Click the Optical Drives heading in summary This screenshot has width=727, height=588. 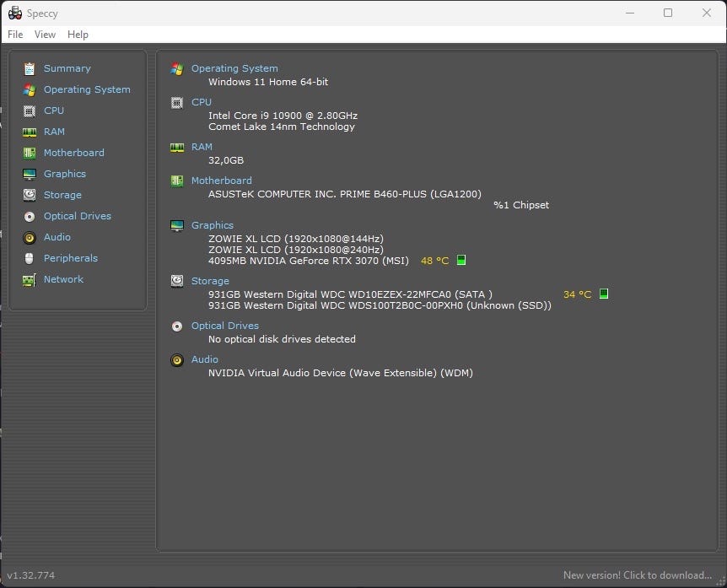click(224, 326)
